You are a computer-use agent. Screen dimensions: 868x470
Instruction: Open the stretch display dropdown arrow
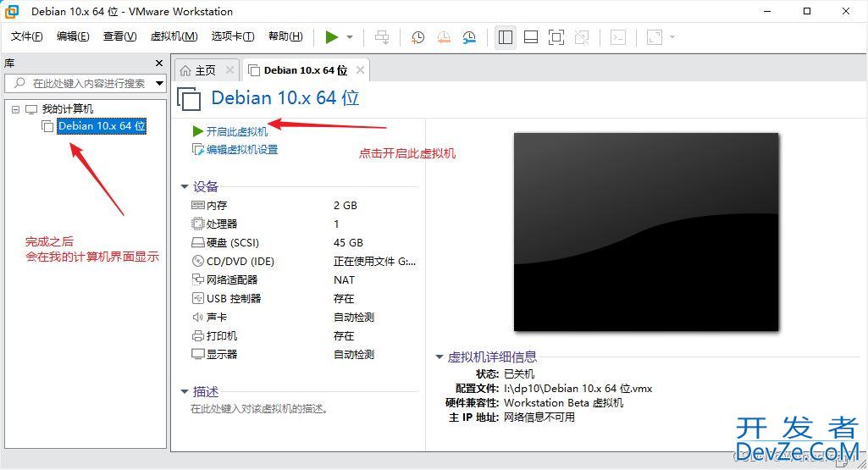pyautogui.click(x=672, y=37)
